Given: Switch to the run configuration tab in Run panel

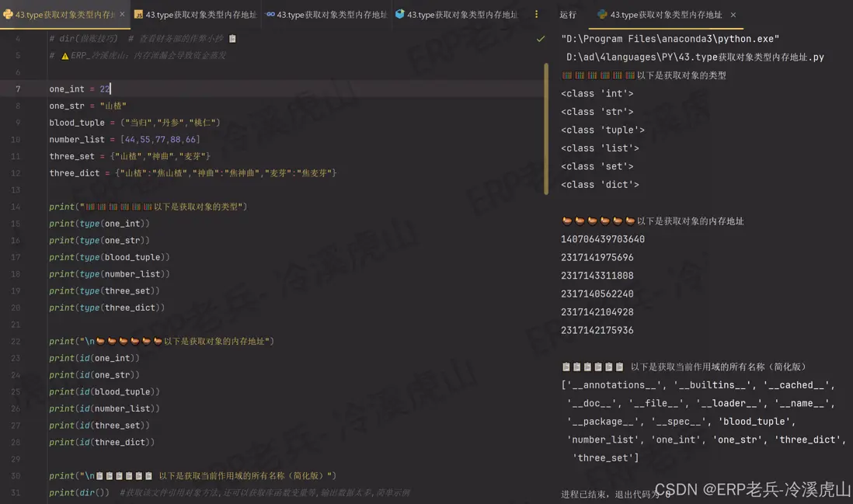Looking at the screenshot, I should 666,15.
